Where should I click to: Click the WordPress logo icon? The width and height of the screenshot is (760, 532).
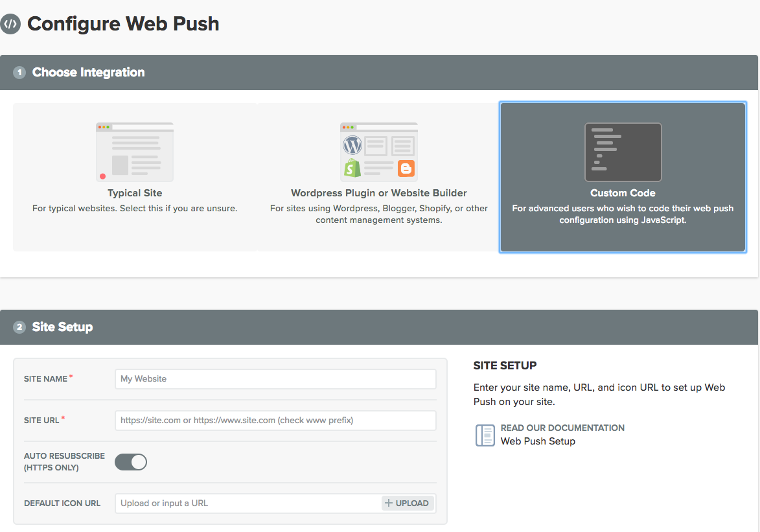coord(352,145)
